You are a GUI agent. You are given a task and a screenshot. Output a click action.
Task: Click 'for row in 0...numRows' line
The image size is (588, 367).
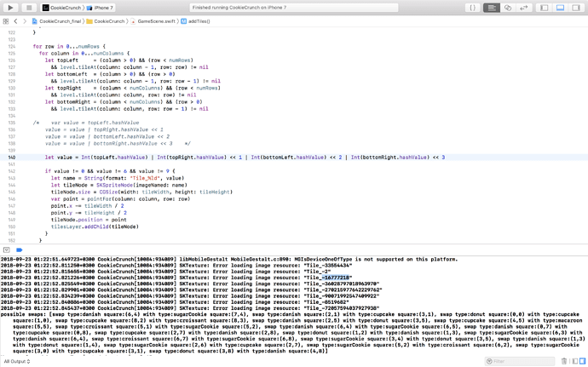click(x=69, y=47)
